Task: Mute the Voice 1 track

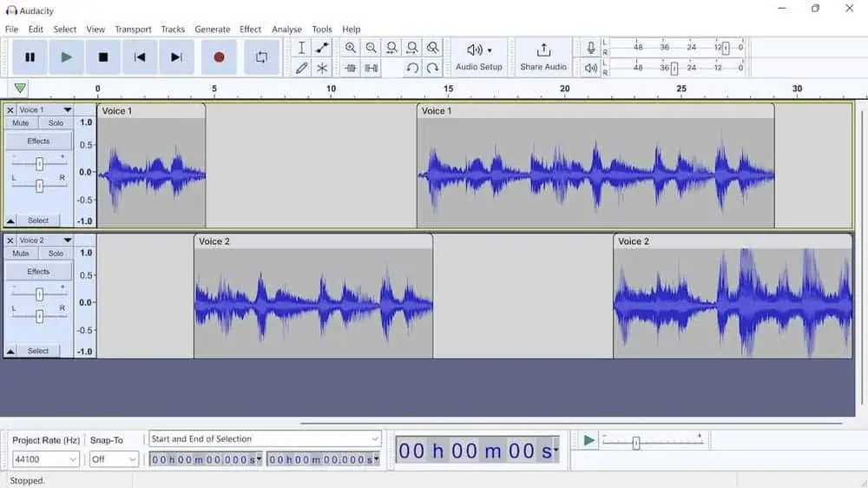Action: click(21, 123)
